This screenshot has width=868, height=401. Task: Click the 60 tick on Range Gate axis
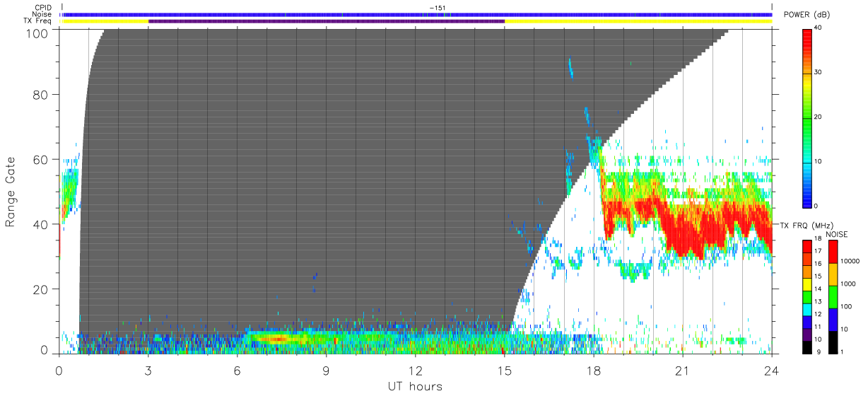[42, 159]
